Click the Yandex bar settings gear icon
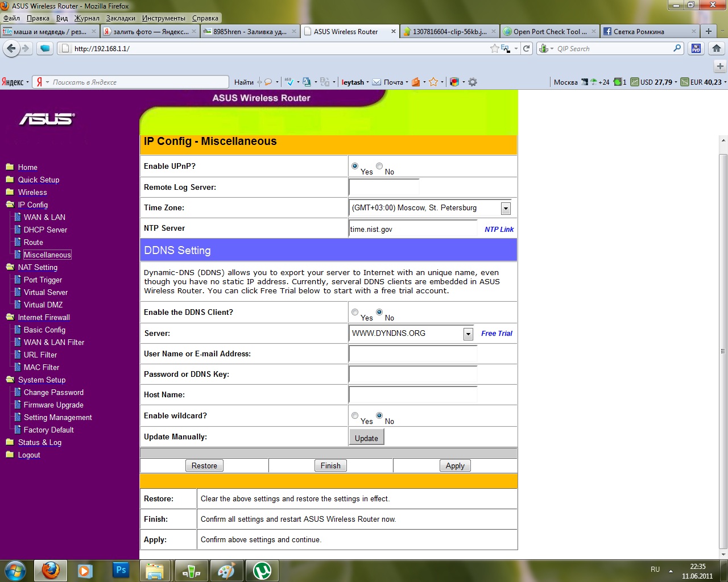Viewport: 728px width, 582px height. [473, 82]
